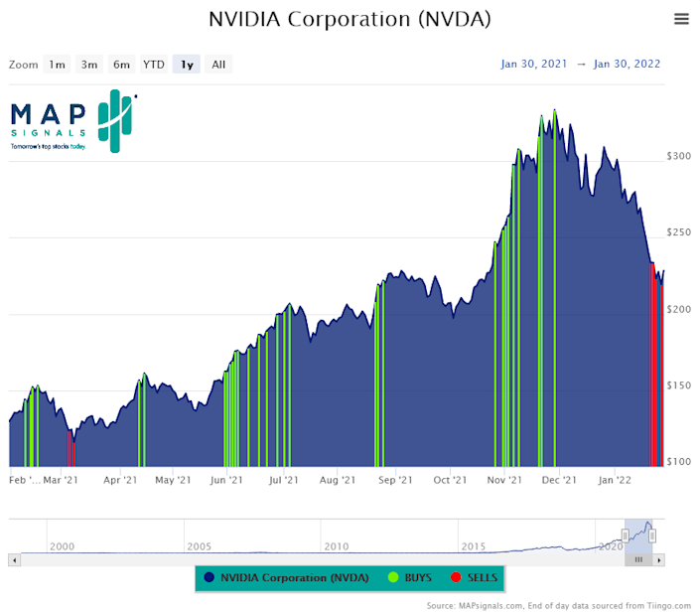Click the 2015 label in navigator
Screen dimensions: 700x613
[474, 546]
